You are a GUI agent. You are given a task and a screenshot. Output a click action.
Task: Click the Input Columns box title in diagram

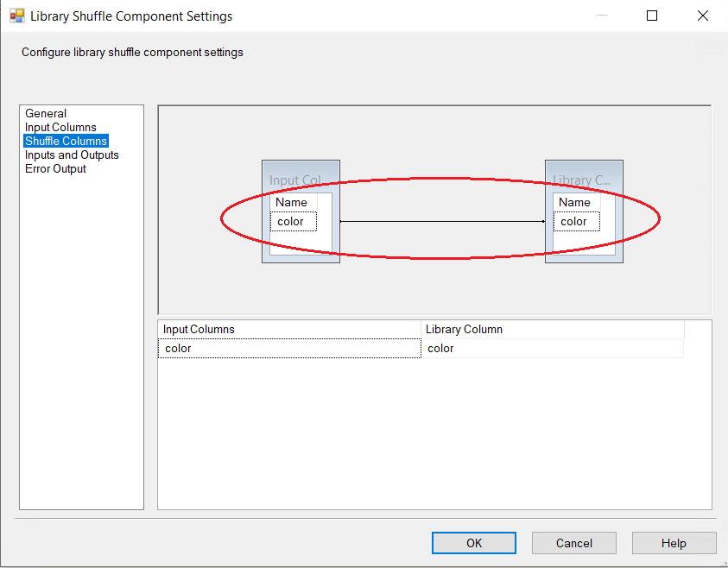295,180
